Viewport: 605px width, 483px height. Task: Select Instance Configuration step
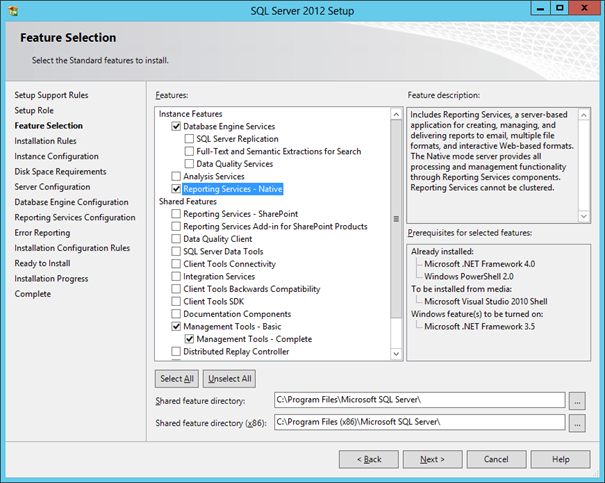point(56,156)
